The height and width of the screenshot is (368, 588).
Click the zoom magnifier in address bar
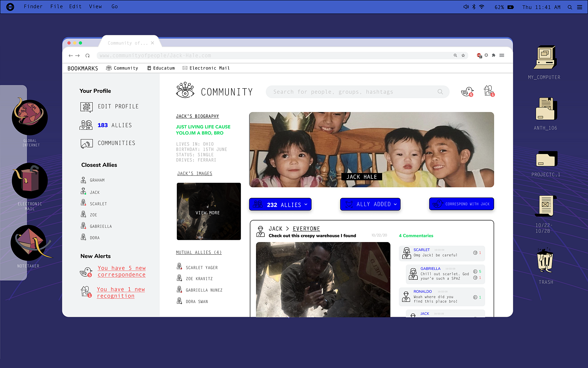click(455, 55)
